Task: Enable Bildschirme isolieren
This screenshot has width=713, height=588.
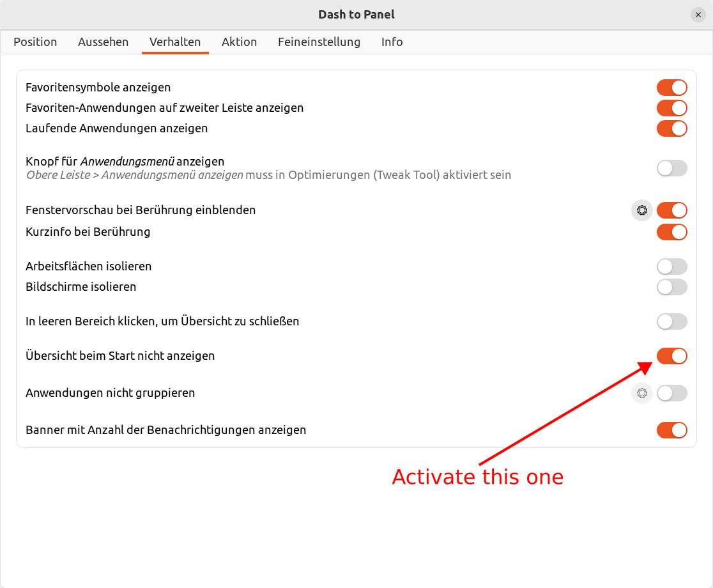Action: [x=671, y=287]
